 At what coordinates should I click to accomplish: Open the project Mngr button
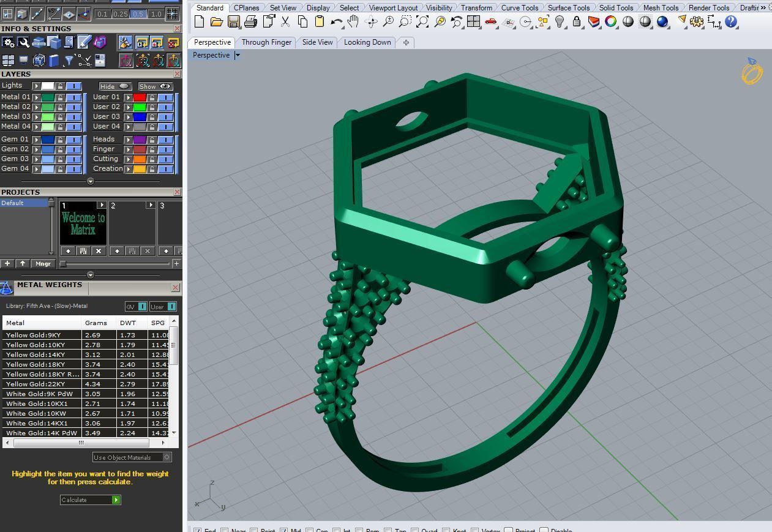point(43,264)
